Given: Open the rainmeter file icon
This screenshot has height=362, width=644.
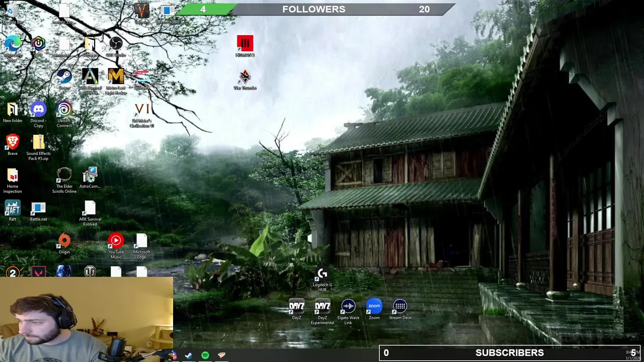Looking at the screenshot, I should [x=64, y=47].
